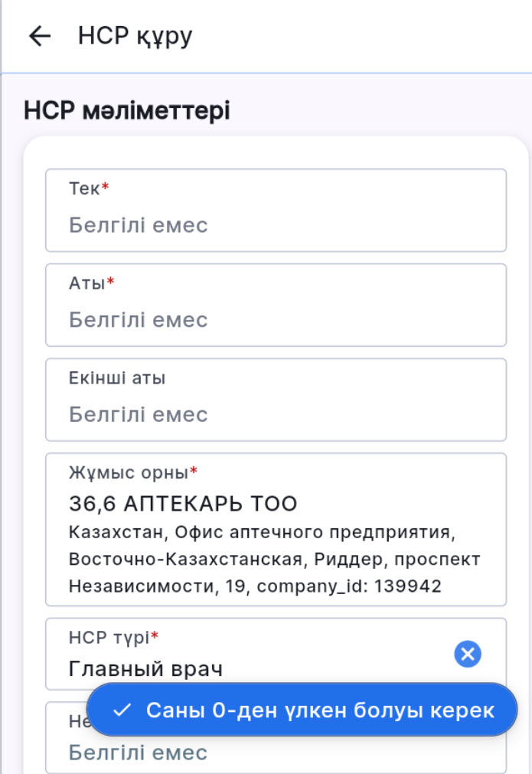Focus the Аты input field
The height and width of the screenshot is (774, 532).
pos(276,319)
